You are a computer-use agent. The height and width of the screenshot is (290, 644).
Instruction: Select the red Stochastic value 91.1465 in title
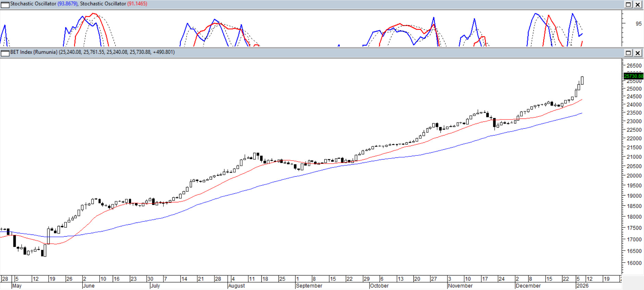pos(137,4)
